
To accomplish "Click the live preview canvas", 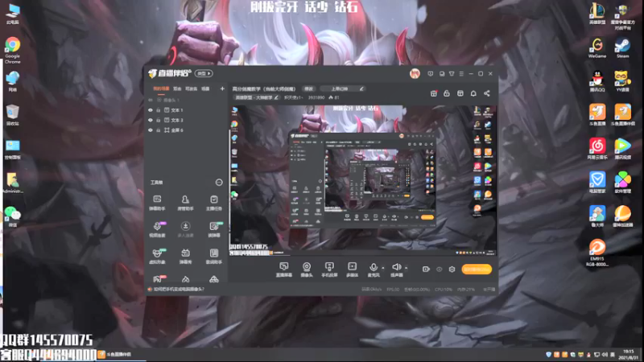I will click(363, 180).
